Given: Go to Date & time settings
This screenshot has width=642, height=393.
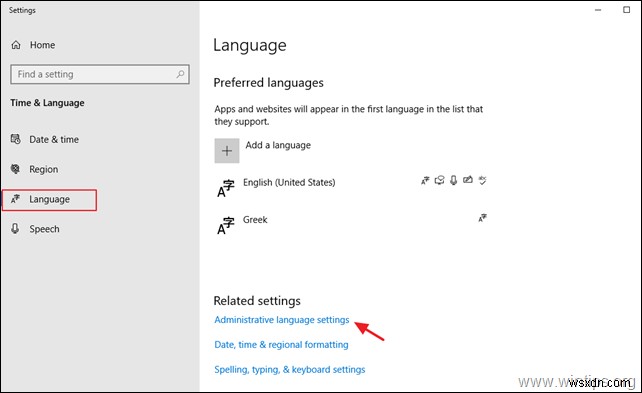Looking at the screenshot, I should tap(54, 140).
